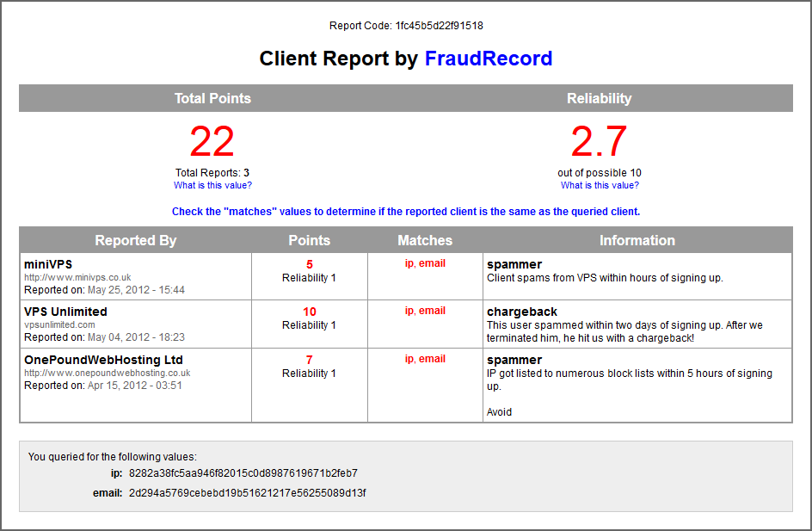The height and width of the screenshot is (531, 812).
Task: Click 'Client spams from VPS within hours' description
Action: (x=605, y=278)
